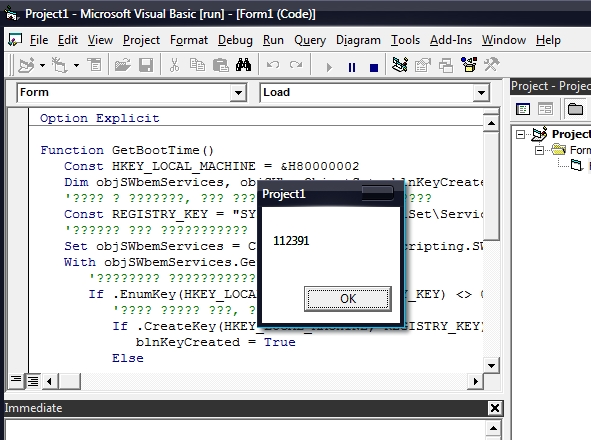This screenshot has width=591, height=440.
Task: Open the Debug menu
Action: pyautogui.click(x=235, y=40)
